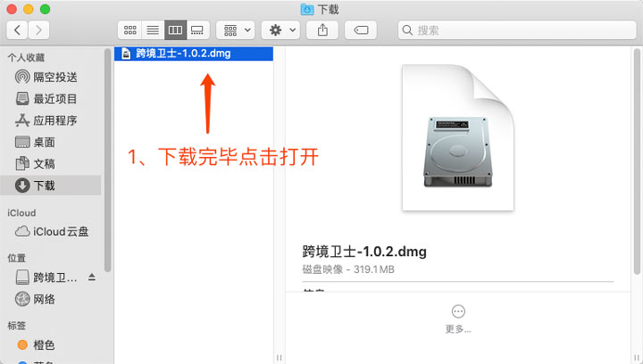The width and height of the screenshot is (643, 364).
Task: Open 最近项目 in the sidebar
Action: click(51, 99)
